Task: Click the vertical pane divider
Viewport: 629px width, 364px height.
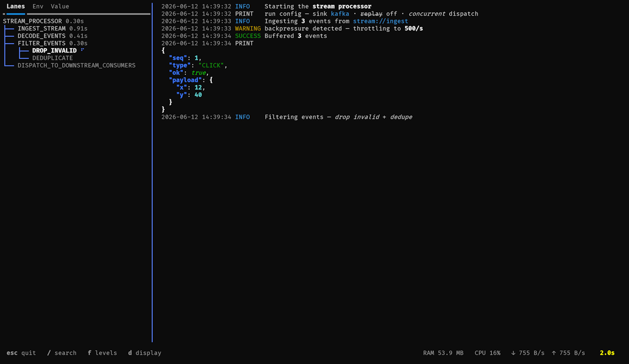Action: click(152, 172)
